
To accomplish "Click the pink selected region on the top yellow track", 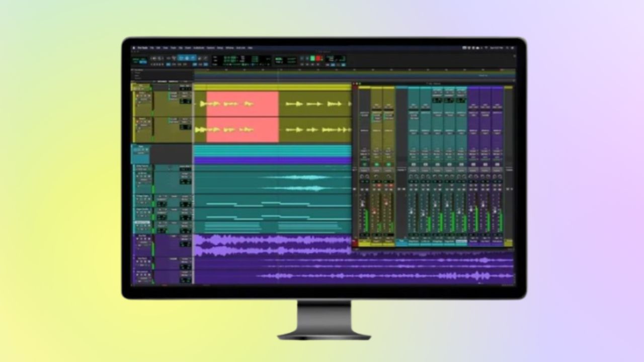I will pyautogui.click(x=243, y=104).
